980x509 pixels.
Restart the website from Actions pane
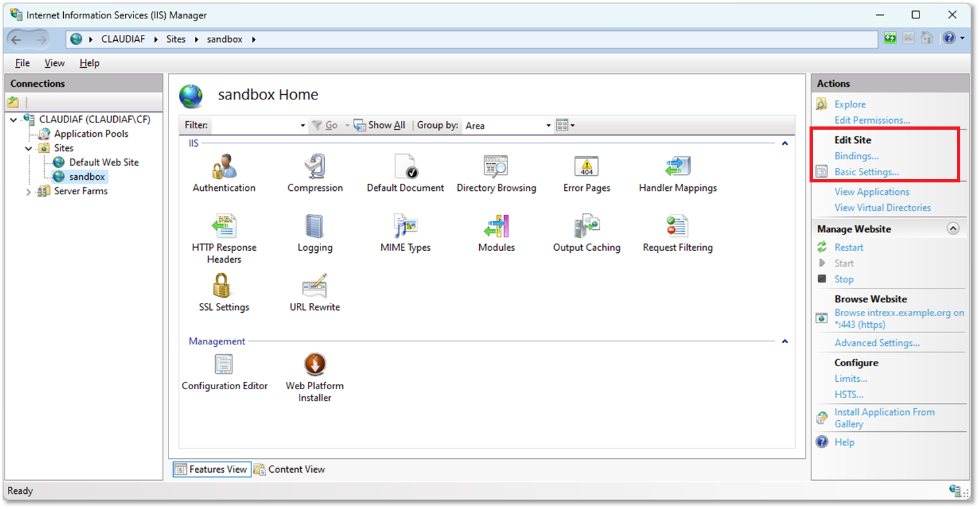[x=848, y=248]
